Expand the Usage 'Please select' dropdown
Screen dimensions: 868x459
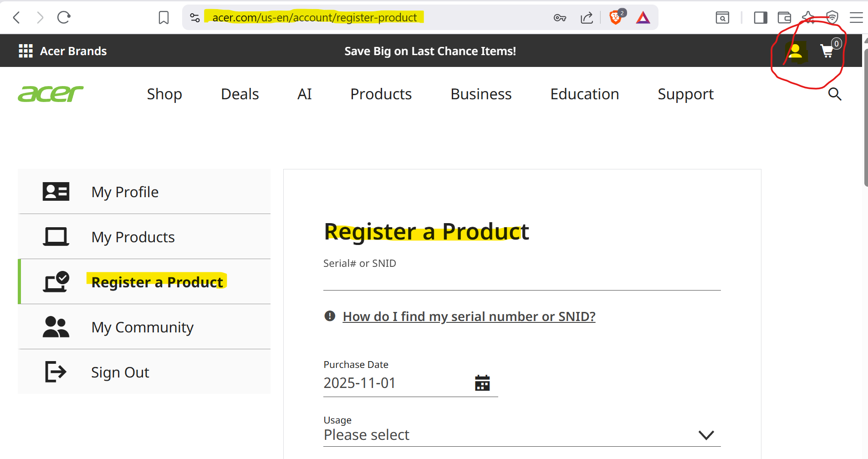pyautogui.click(x=521, y=435)
